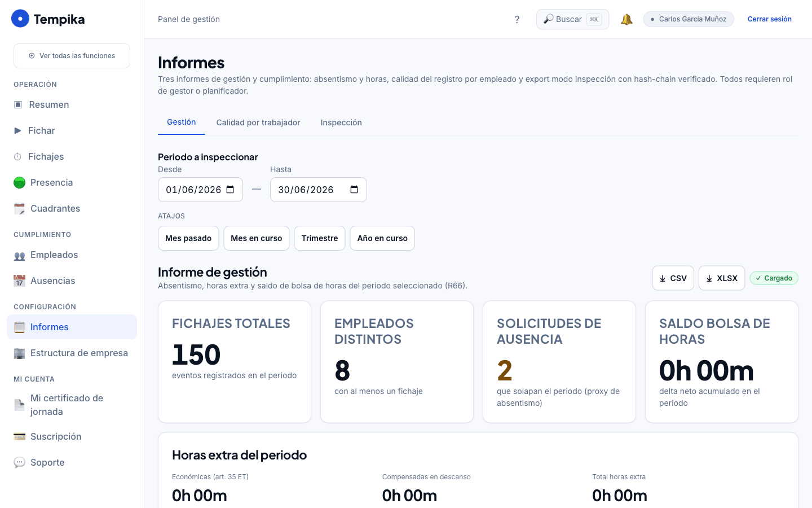This screenshot has width=812, height=508.
Task: Click the Total horas extra label
Action: [619, 477]
